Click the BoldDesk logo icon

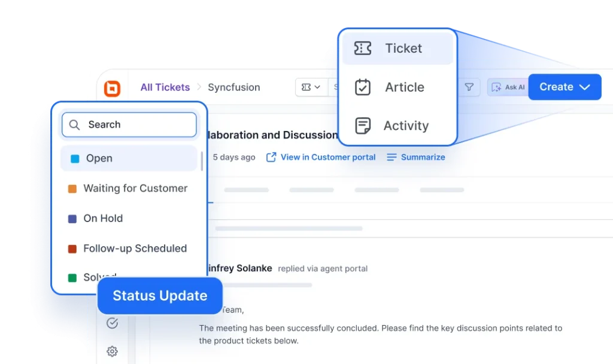(113, 87)
